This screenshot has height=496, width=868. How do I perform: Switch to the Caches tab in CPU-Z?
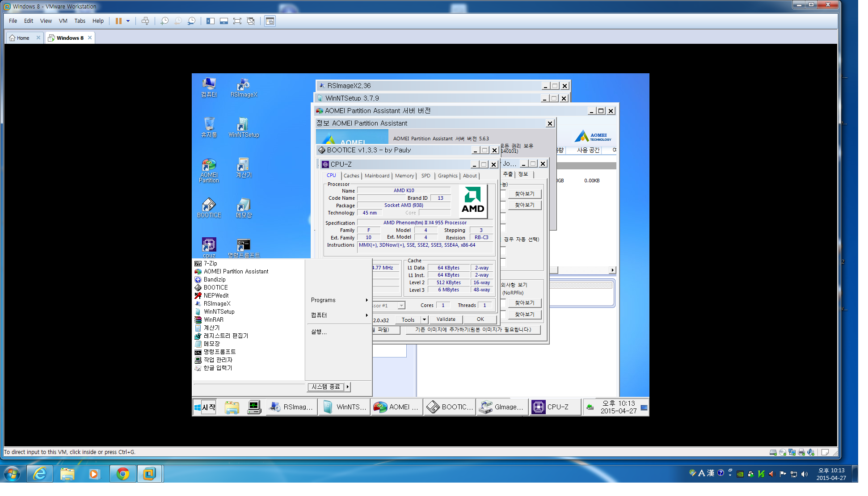(x=351, y=176)
